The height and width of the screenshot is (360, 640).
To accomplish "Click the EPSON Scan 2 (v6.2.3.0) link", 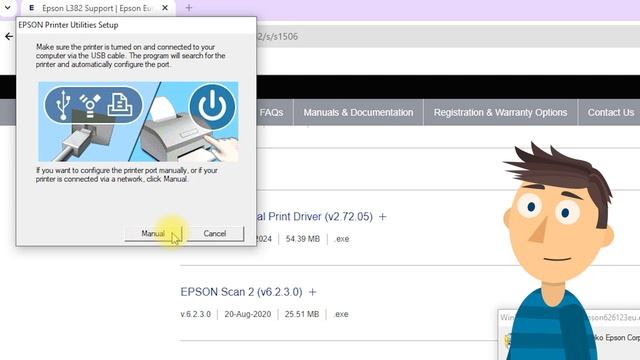I will point(241,292).
